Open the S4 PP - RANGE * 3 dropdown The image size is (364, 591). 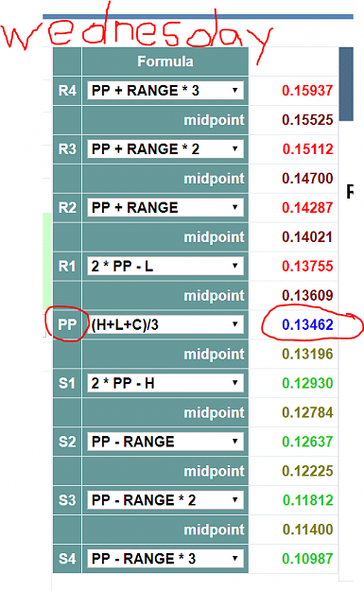click(x=165, y=559)
